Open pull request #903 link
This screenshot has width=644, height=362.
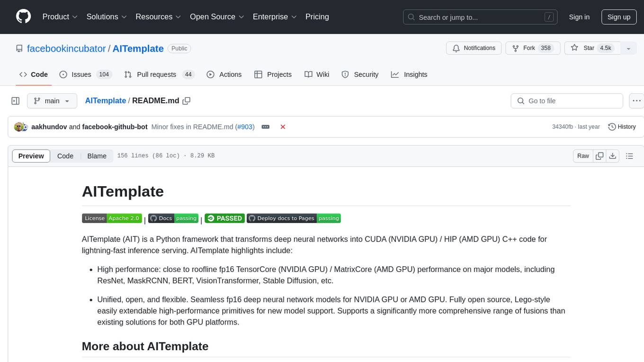tap(245, 127)
